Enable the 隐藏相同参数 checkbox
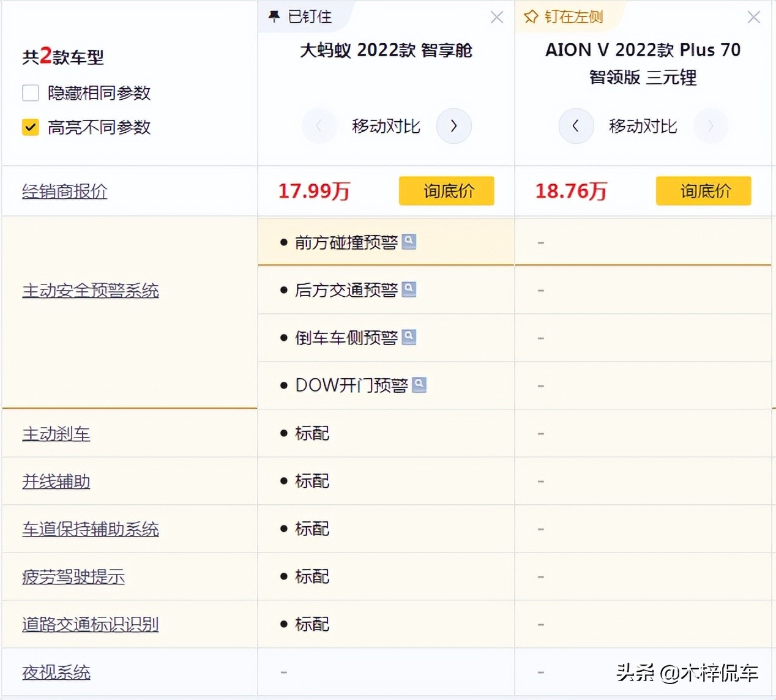This screenshot has height=700, width=776. pos(31,93)
